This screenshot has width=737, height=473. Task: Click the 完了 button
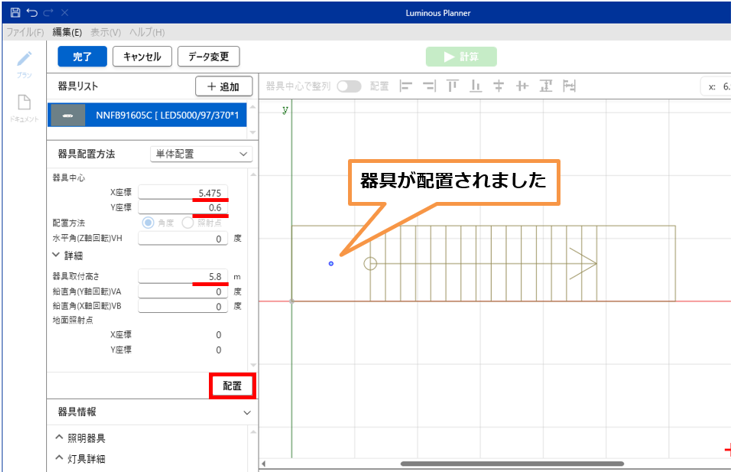(x=82, y=57)
